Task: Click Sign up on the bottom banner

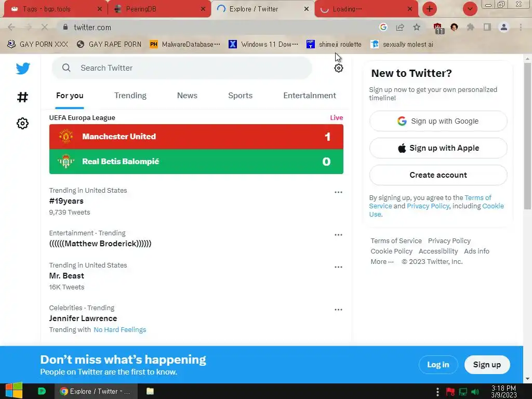Action: pyautogui.click(x=487, y=365)
